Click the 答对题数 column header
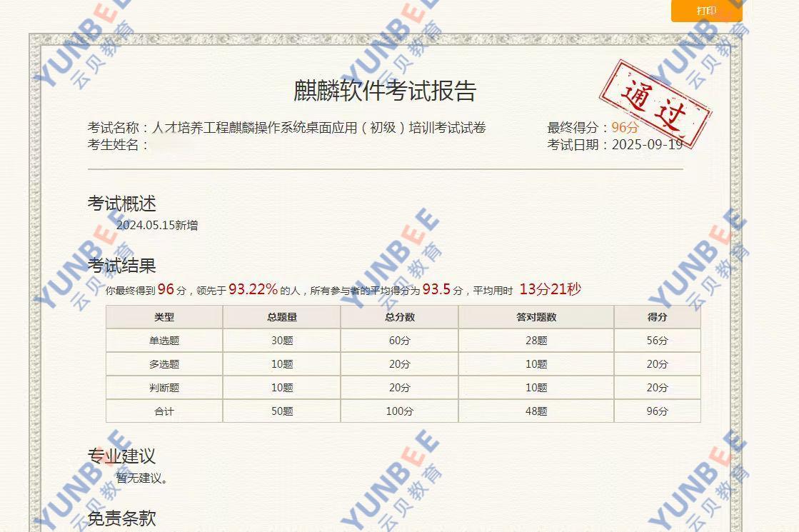 536,317
